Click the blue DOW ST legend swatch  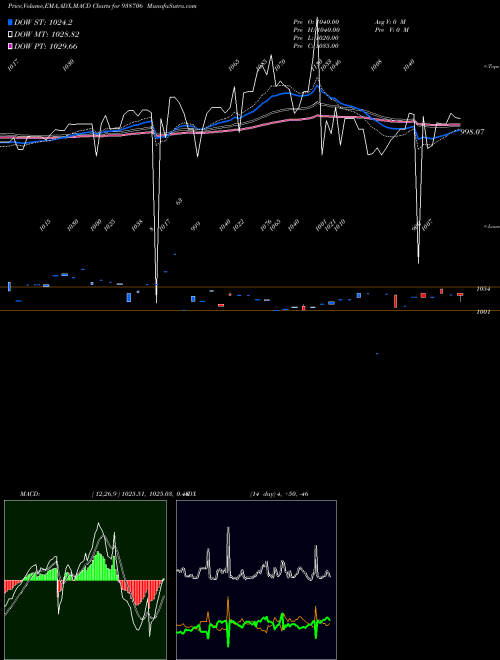pos(10,22)
